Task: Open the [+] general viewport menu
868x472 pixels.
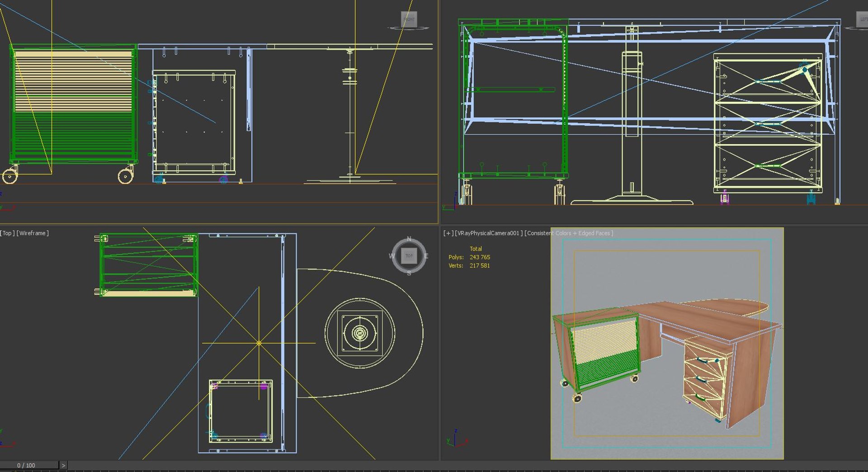Action: (x=448, y=233)
